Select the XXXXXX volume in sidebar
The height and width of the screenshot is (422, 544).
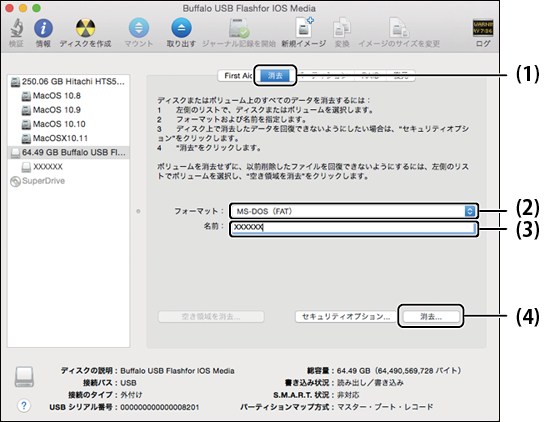[x=68, y=167]
